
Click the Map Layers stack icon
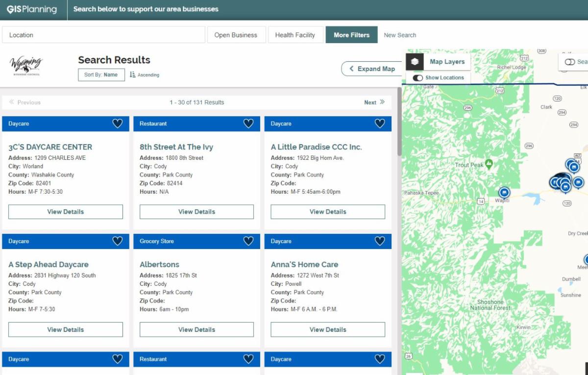coord(415,62)
